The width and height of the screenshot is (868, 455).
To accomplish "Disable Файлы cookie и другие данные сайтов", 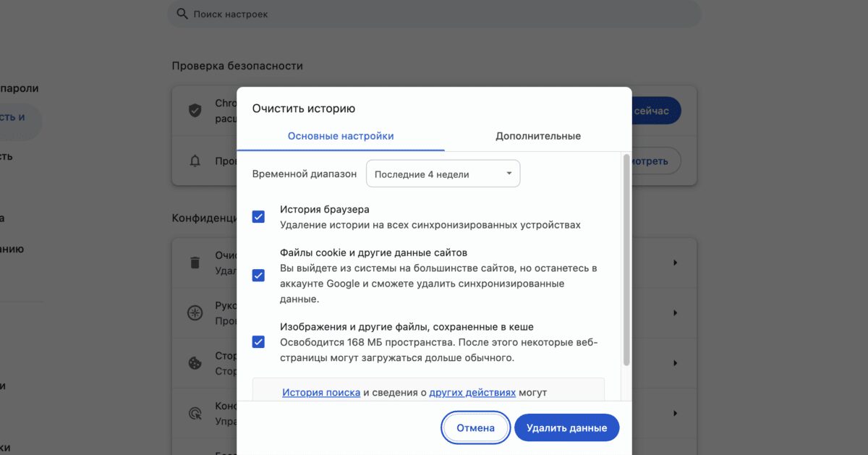I will [x=258, y=275].
